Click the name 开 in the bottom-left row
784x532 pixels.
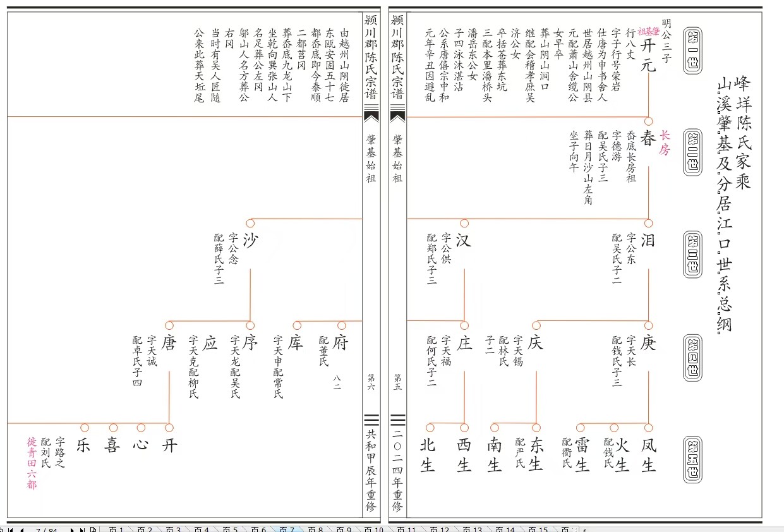coord(169,445)
